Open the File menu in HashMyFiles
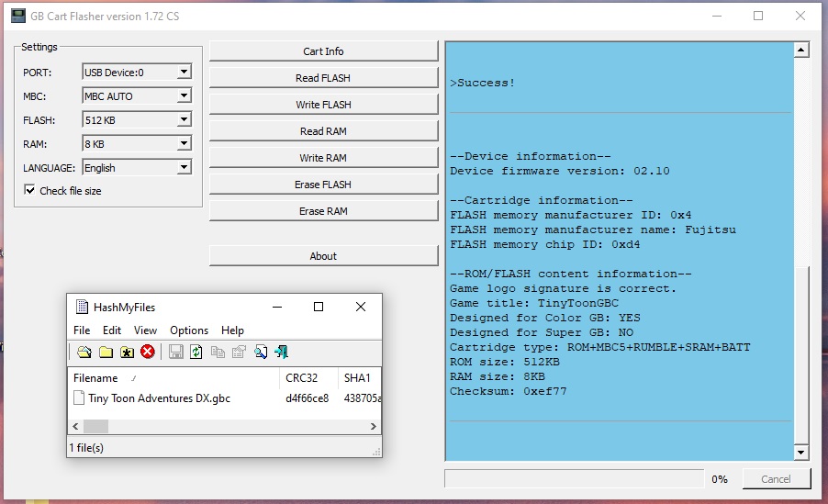828x504 pixels. tap(82, 330)
